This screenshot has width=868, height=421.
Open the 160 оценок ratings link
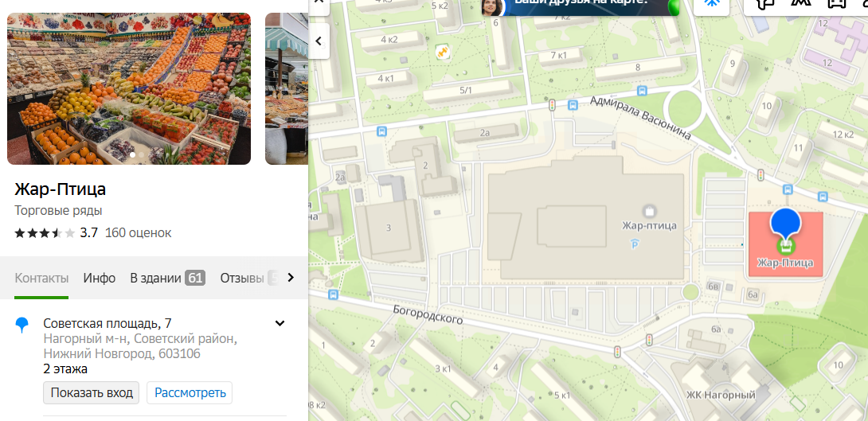(x=139, y=233)
